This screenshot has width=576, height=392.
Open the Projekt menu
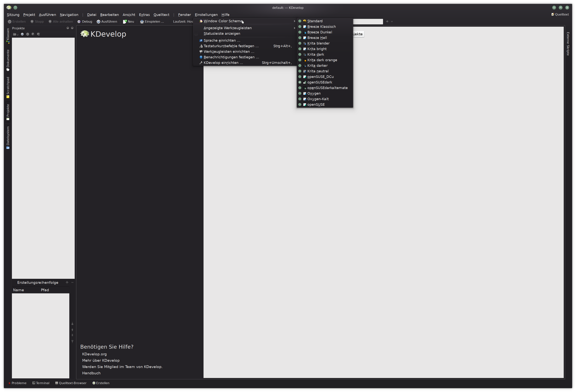pos(29,15)
